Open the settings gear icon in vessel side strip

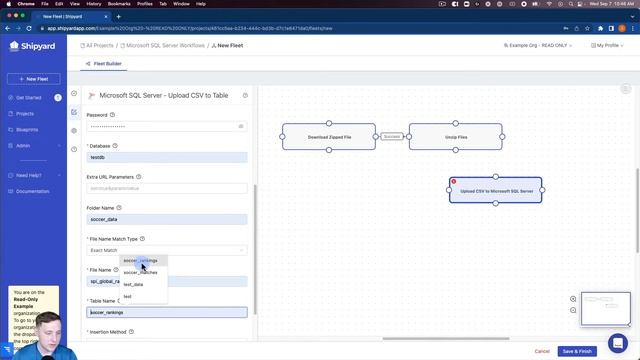[x=74, y=131]
